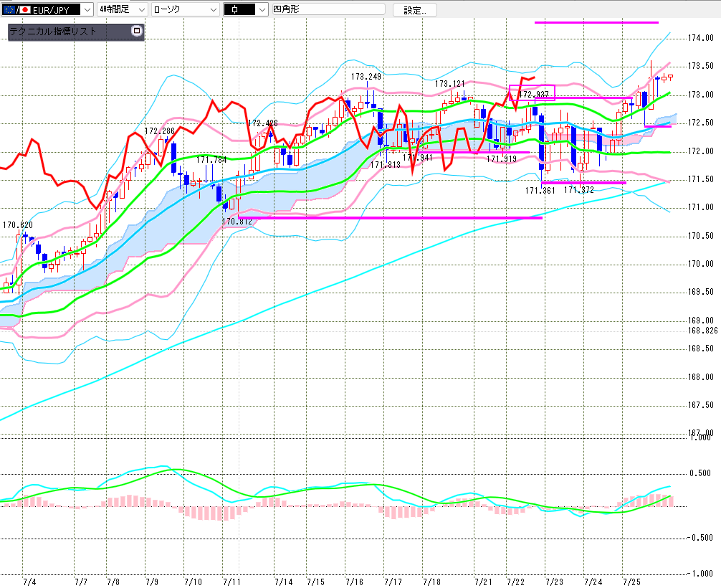This screenshot has width=721, height=588.
Task: Select the 172.937 price label
Action: tap(534, 95)
